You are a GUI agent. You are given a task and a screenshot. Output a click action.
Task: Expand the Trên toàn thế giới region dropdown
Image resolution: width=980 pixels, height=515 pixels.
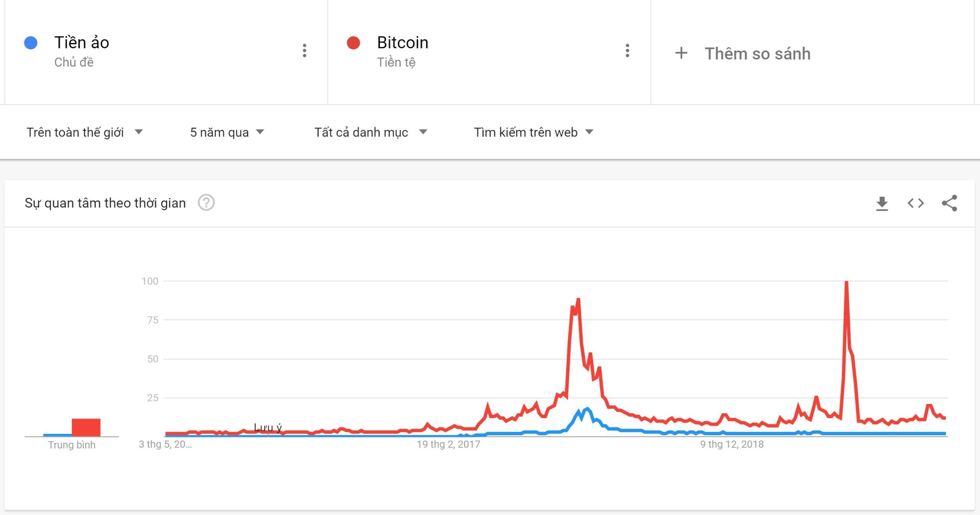point(84,132)
